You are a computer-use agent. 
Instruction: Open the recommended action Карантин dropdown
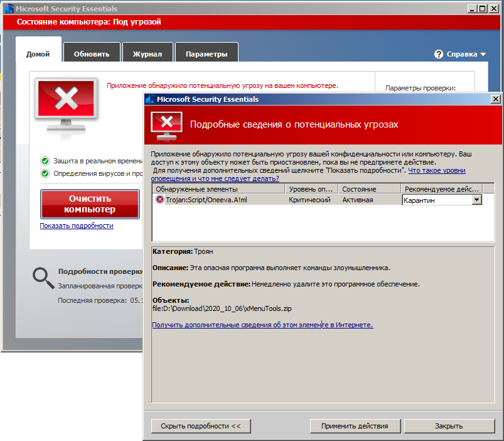tap(476, 200)
